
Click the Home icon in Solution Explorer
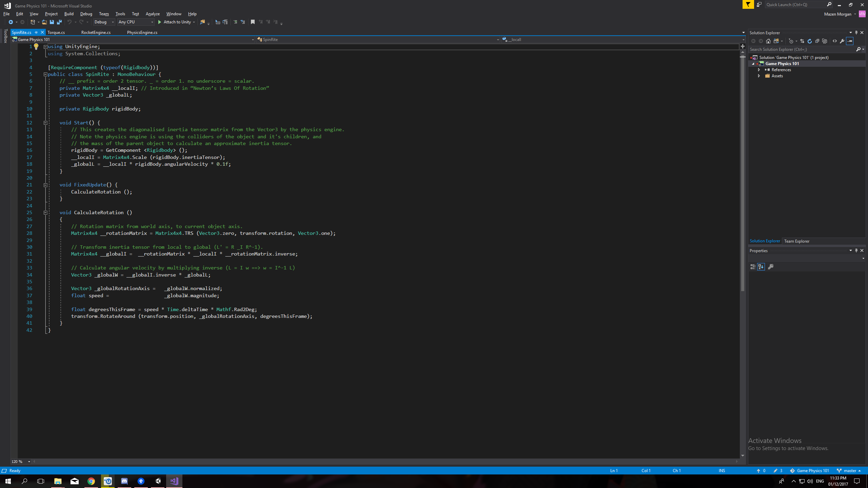point(768,41)
